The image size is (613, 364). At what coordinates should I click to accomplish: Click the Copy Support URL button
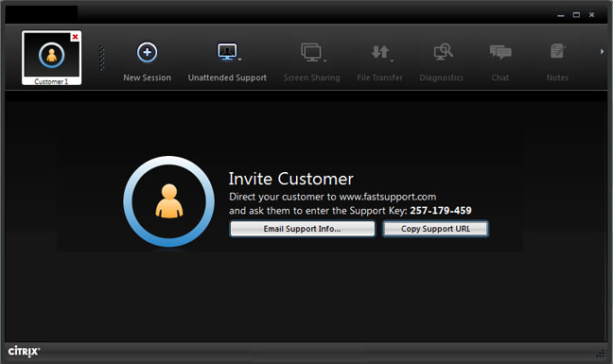(435, 229)
